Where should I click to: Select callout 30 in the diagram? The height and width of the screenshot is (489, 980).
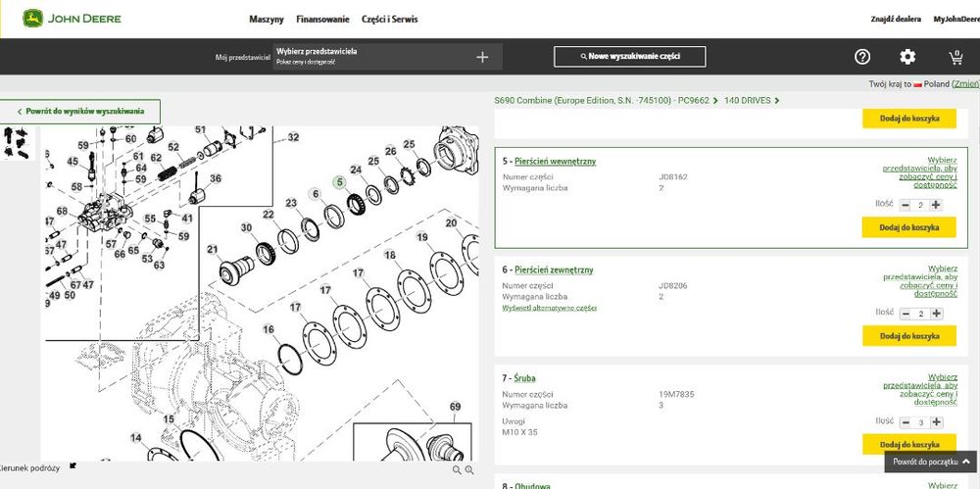click(247, 227)
